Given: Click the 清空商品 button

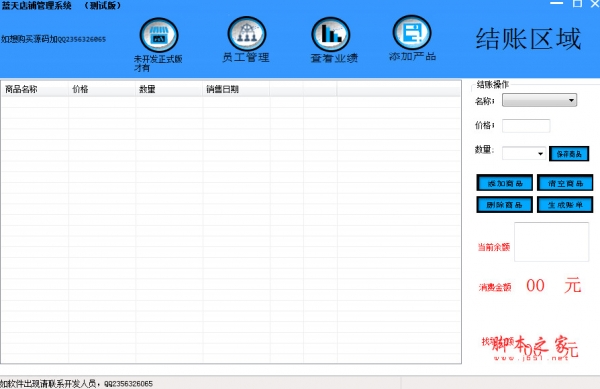Looking at the screenshot, I should pyautogui.click(x=565, y=183).
